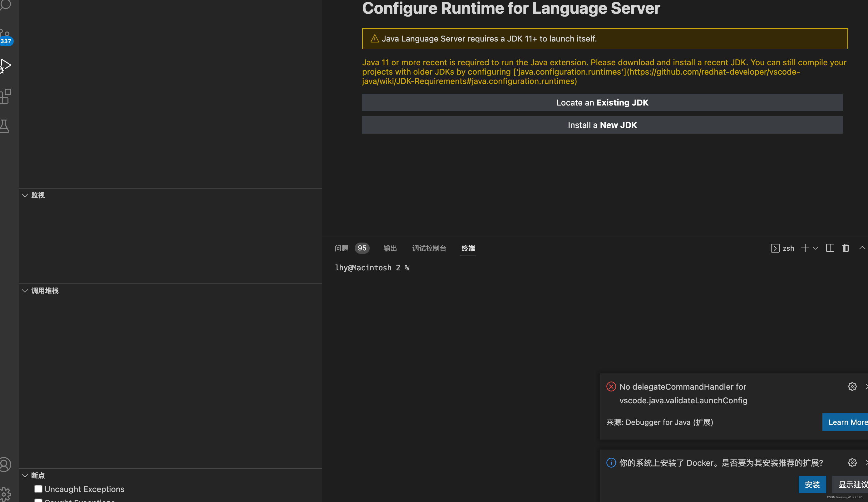Collapse the 调用堆栈 call stack section
Screen dimensions: 868x502
point(25,291)
